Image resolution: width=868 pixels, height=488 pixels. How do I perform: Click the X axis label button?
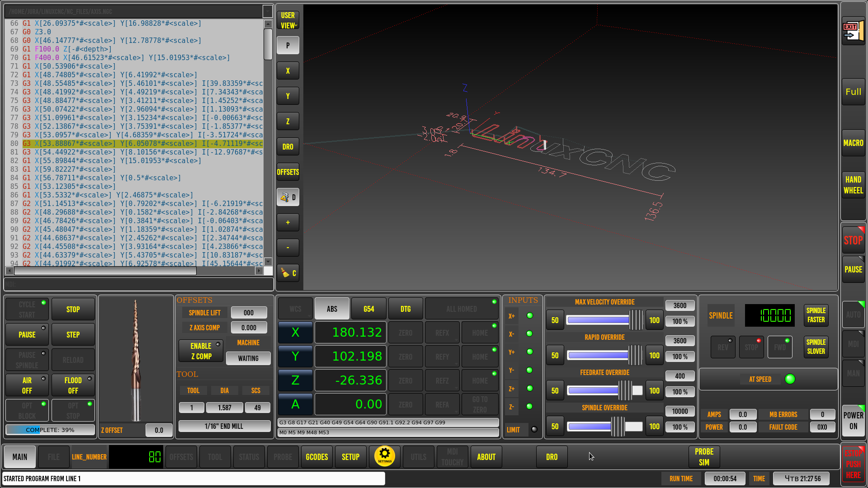295,333
